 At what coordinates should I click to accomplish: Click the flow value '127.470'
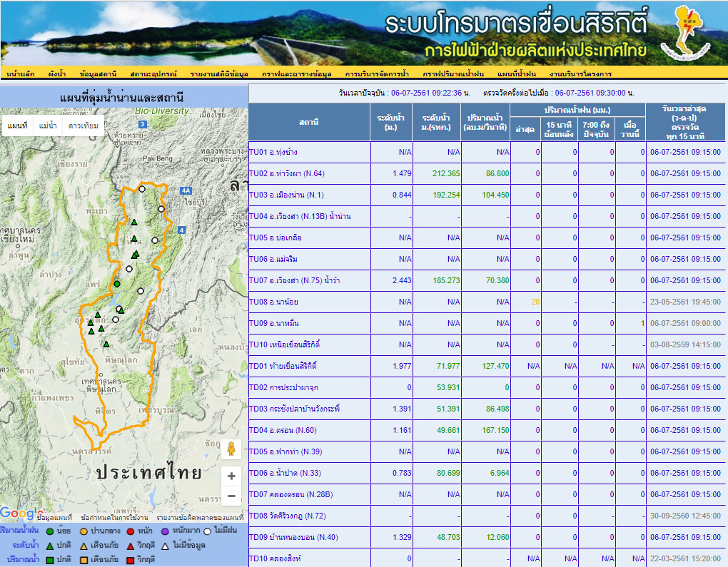[x=495, y=366]
